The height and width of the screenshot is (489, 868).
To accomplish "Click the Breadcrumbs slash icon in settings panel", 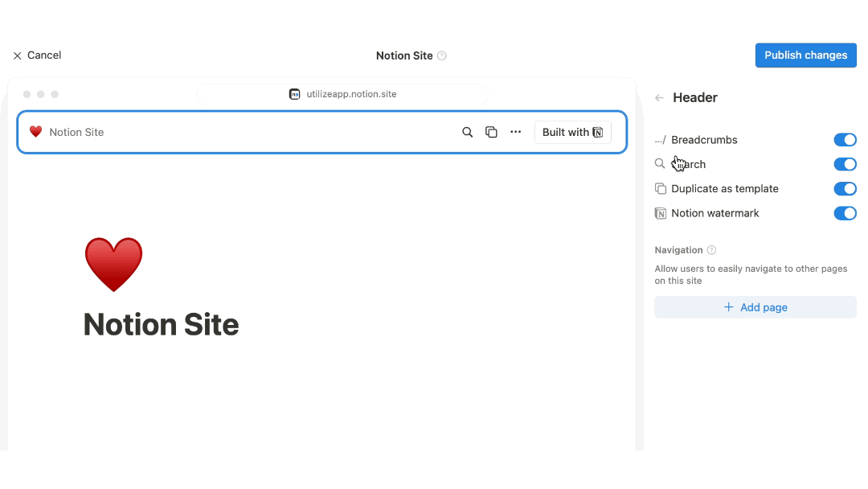I will coord(660,140).
